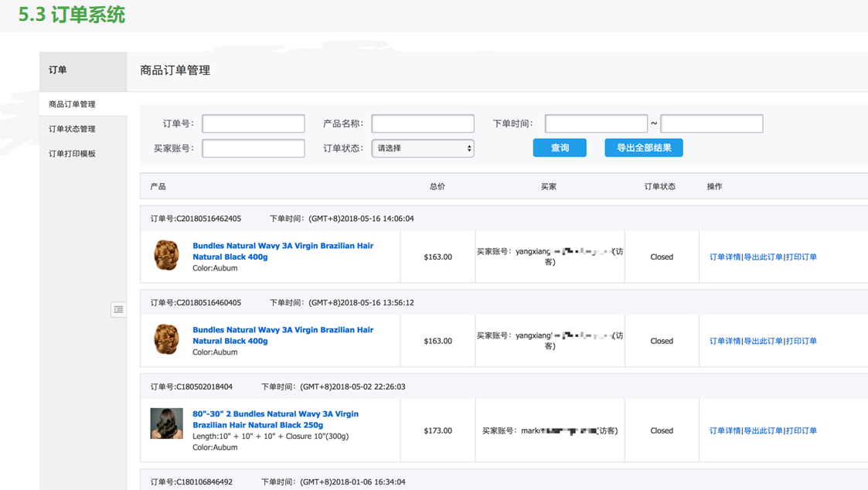Open 订单状态管理 sidebar item
The image size is (868, 490).
(72, 129)
